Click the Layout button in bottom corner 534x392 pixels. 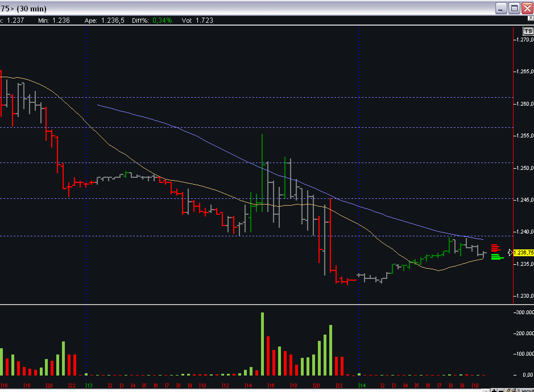tap(527, 390)
